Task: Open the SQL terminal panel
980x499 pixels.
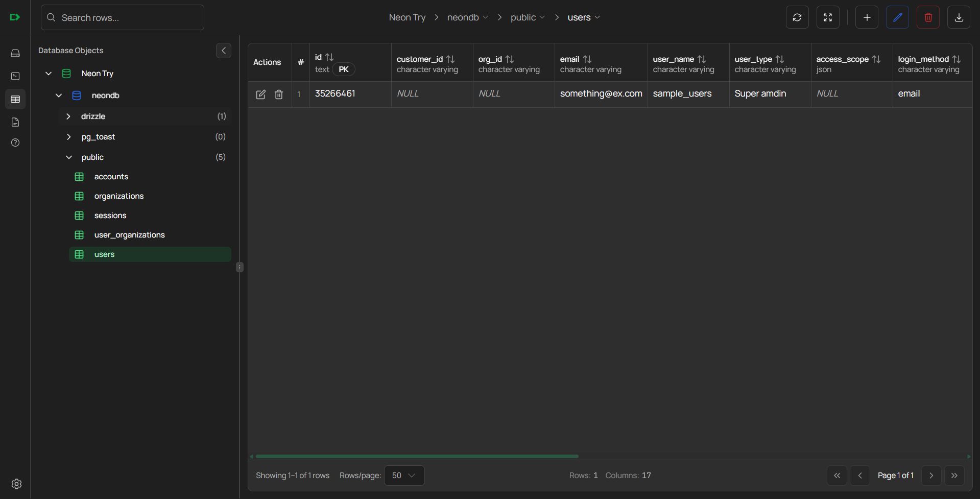Action: pyautogui.click(x=15, y=76)
